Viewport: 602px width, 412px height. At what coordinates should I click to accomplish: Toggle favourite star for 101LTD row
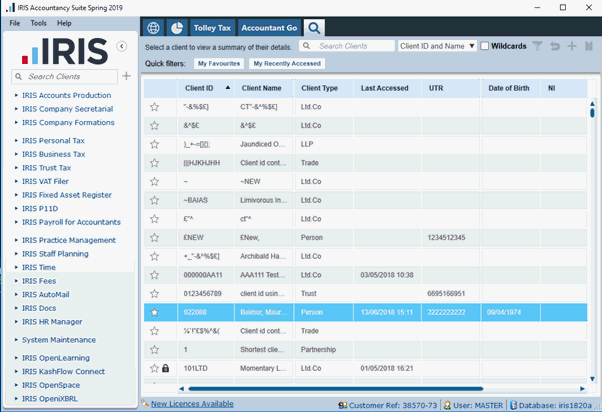pos(154,368)
